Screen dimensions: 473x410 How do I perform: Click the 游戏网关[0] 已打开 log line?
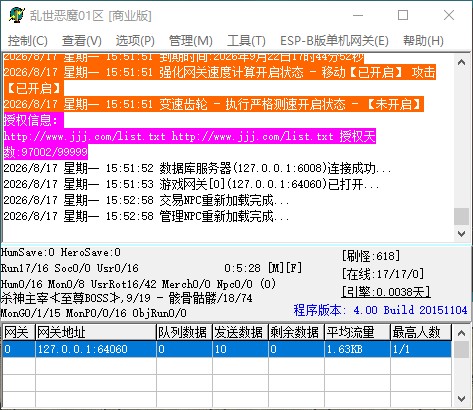tap(191, 184)
